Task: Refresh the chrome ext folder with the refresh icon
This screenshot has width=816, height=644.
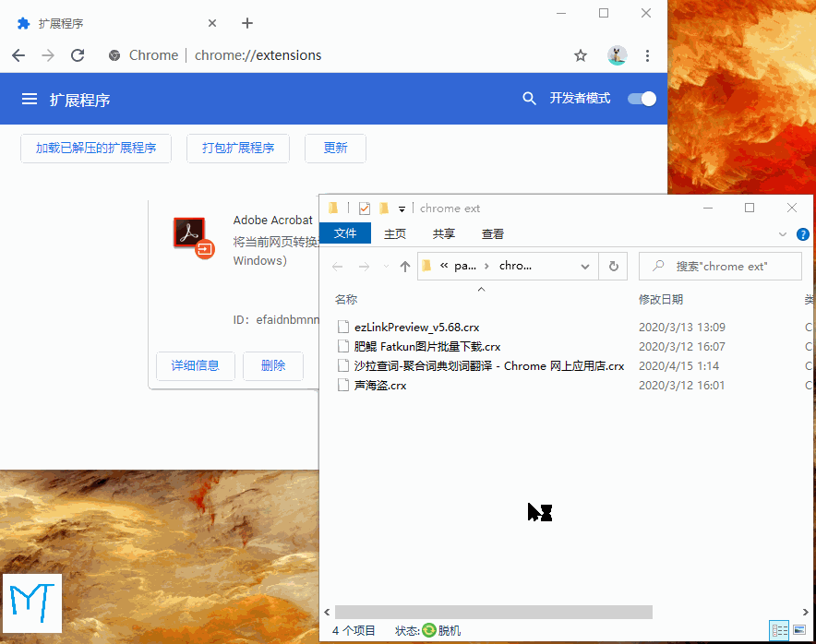Action: 613,266
